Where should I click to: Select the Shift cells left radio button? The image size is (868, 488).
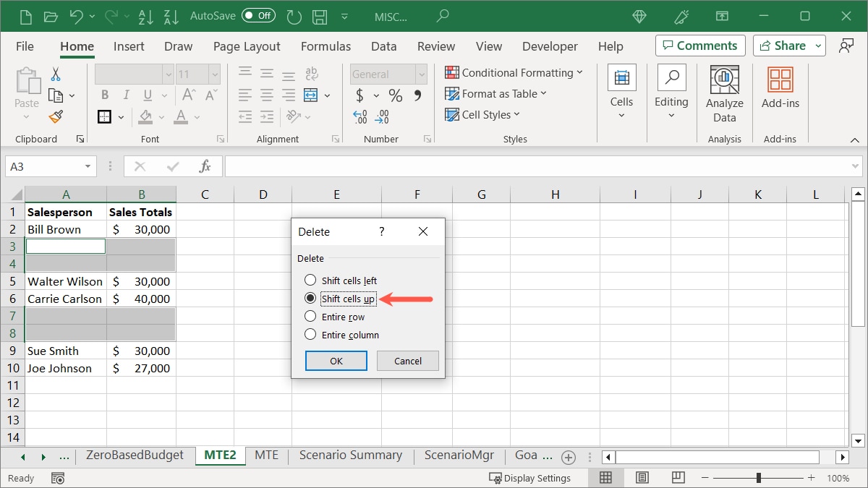pyautogui.click(x=311, y=280)
